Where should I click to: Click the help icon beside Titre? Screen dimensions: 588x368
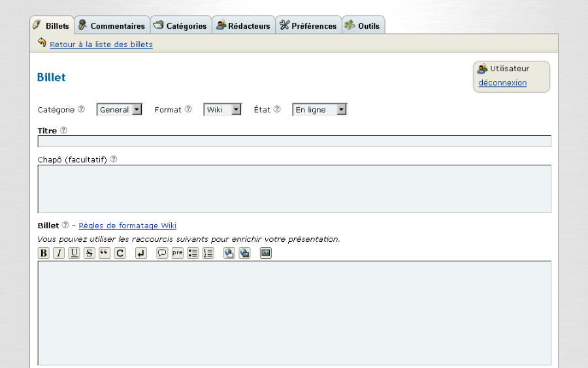[x=63, y=130]
